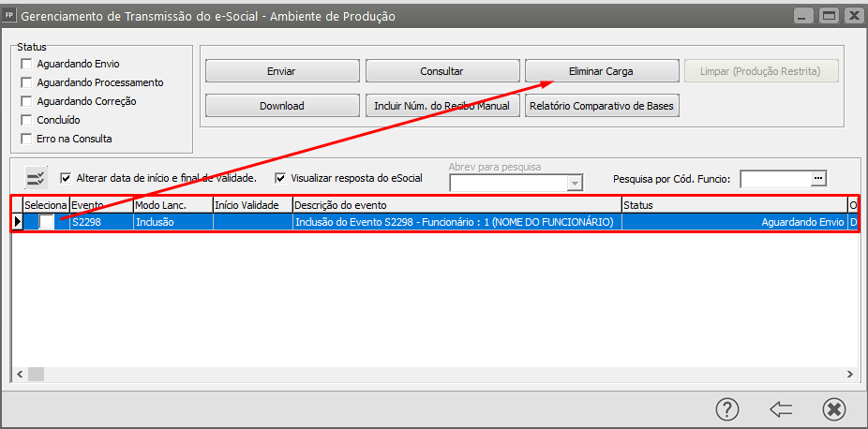Image resolution: width=868 pixels, height=429 pixels.
Task: Tick the Seleciona checkbox for event S2298
Action: 47,222
